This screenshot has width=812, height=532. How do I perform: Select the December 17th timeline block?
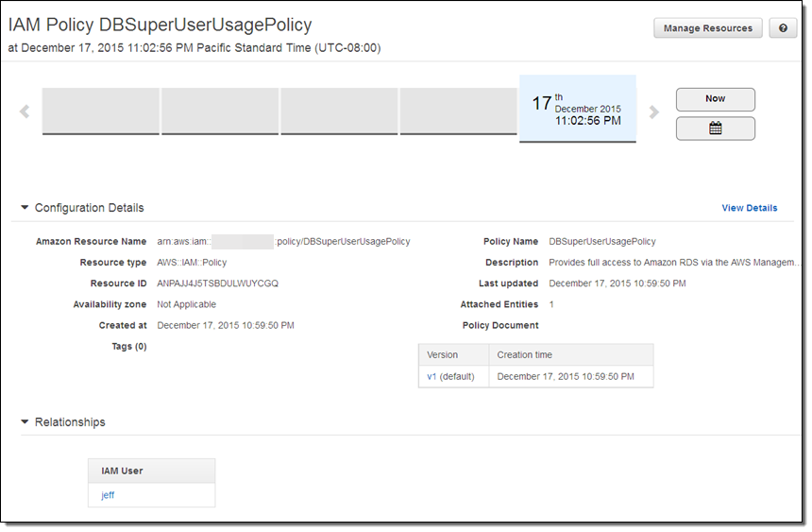pyautogui.click(x=577, y=109)
